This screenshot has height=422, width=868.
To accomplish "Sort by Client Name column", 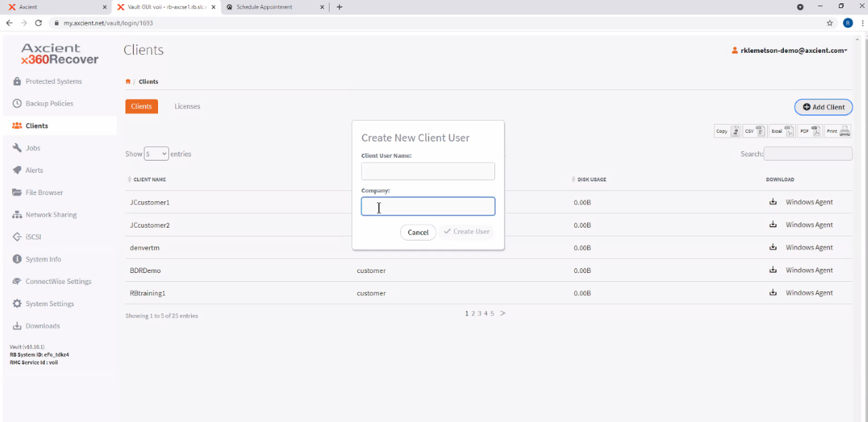I will pyautogui.click(x=149, y=180).
